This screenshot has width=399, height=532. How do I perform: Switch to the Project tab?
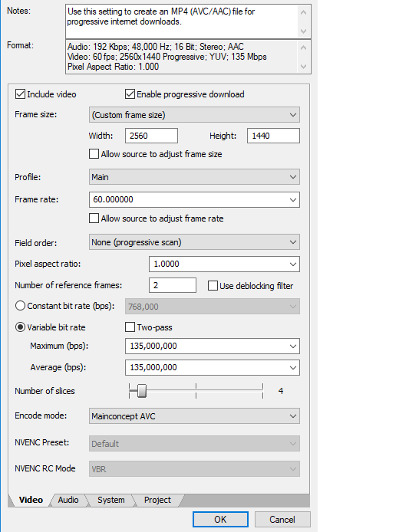coord(157,500)
